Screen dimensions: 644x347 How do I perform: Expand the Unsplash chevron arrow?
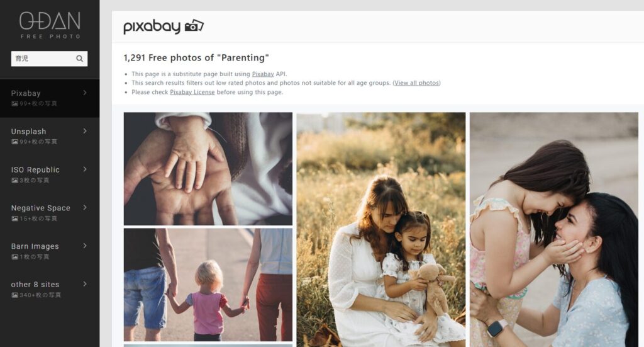(x=85, y=131)
